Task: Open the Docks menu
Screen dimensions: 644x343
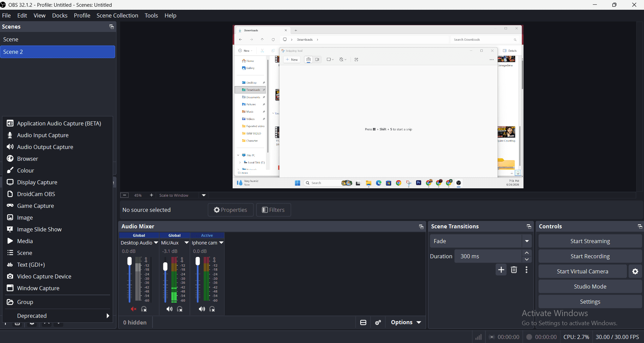Action: pyautogui.click(x=60, y=15)
